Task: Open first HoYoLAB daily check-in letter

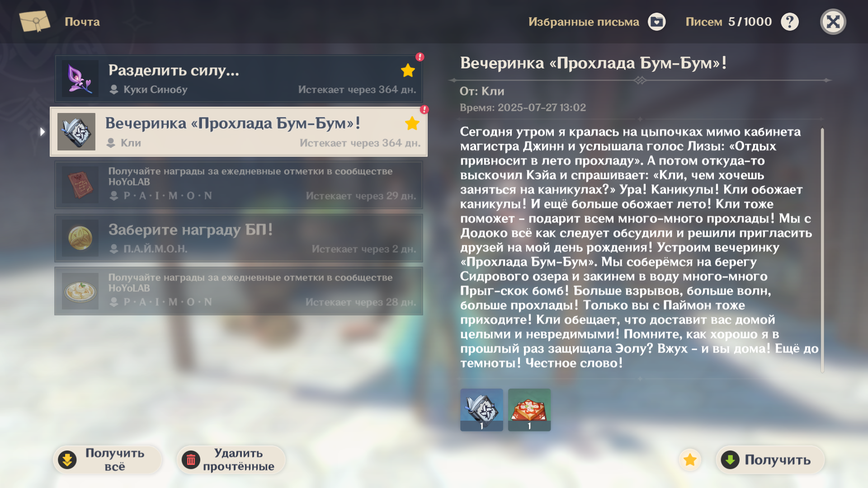Action: point(239,185)
